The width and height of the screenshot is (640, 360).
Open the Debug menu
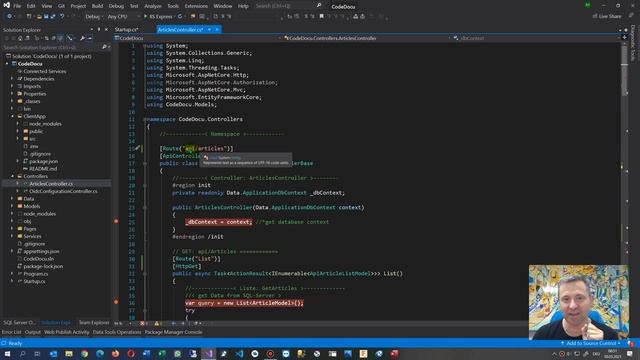(116, 6)
